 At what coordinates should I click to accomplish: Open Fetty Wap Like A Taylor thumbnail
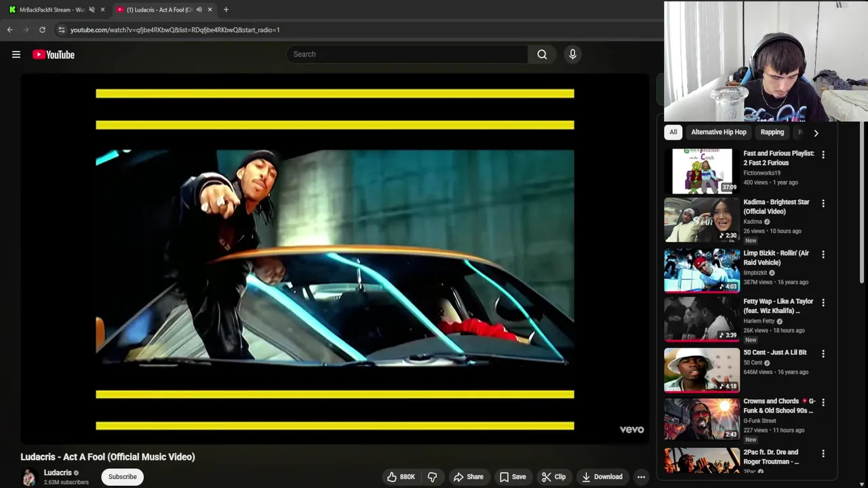coord(702,319)
